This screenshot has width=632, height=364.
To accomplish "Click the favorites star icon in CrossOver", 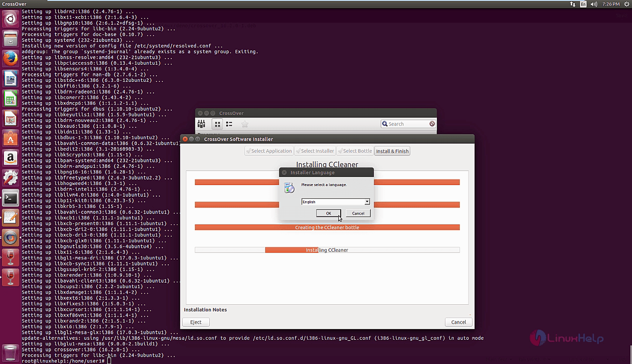I will point(244,124).
